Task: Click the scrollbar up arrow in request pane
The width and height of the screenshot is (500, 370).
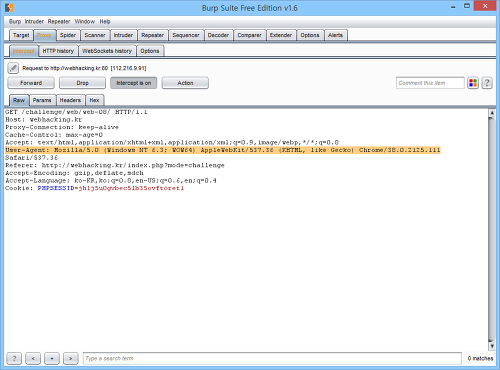Action: [x=492, y=113]
